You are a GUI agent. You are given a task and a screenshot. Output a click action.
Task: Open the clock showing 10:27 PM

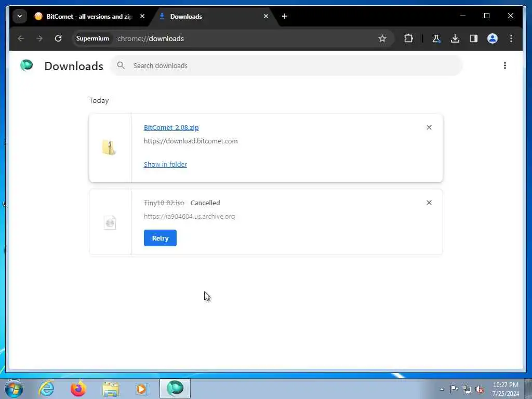[506, 389]
